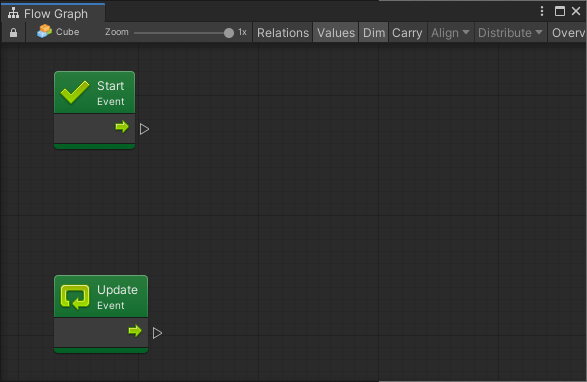This screenshot has width=587, height=382.
Task: Click the 1x zoom value label
Action: (x=243, y=32)
